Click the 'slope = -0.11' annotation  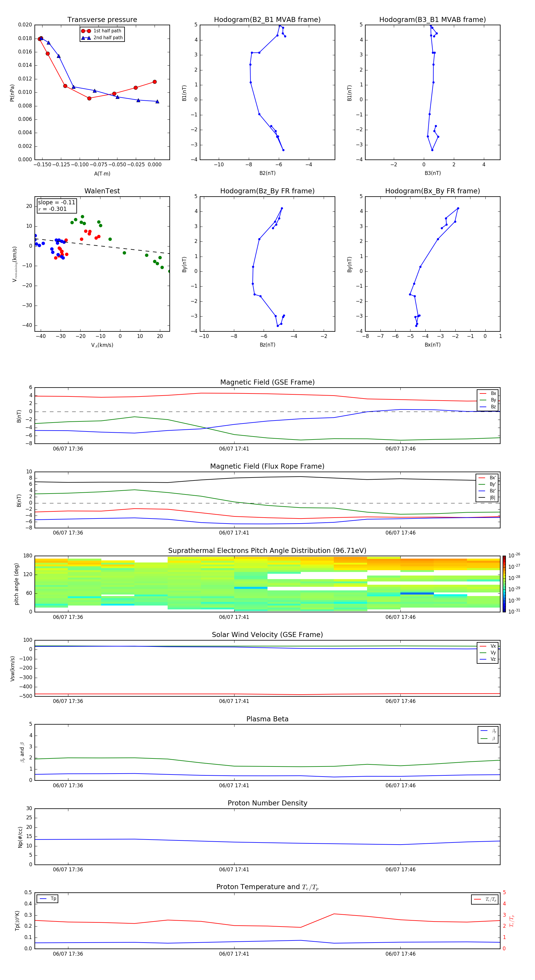[56, 203]
